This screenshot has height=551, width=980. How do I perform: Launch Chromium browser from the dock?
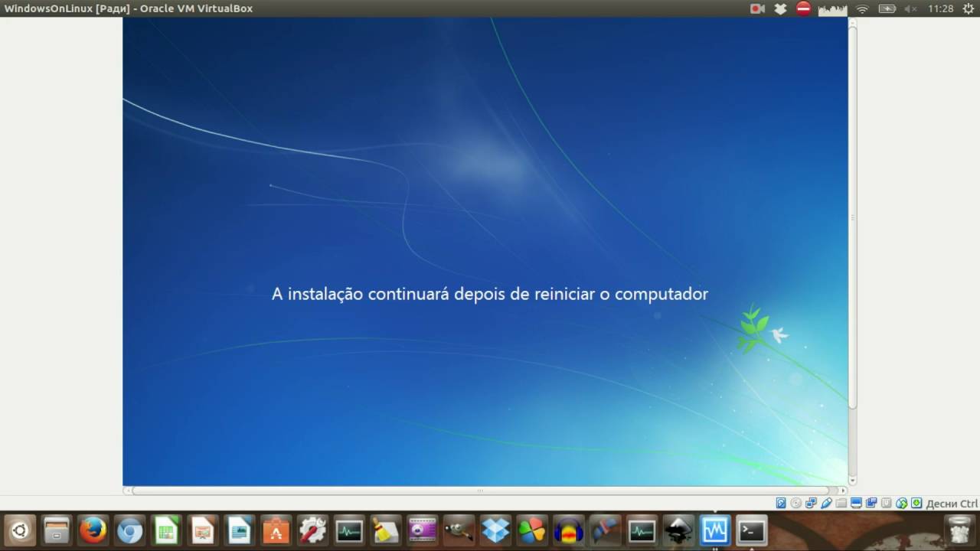tap(129, 530)
